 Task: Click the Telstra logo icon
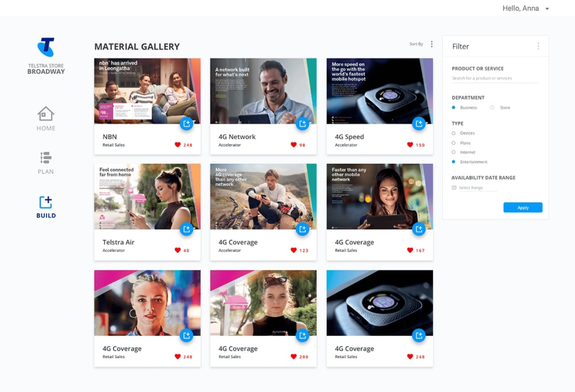point(46,47)
